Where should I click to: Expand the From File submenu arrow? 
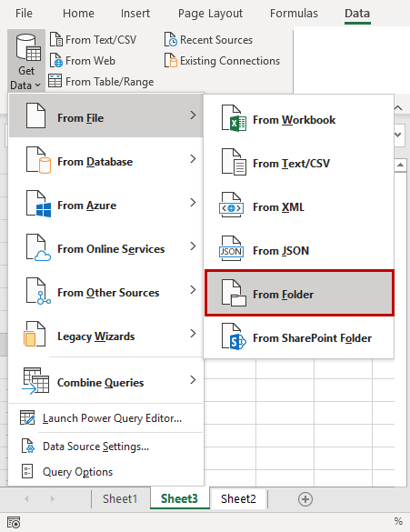tap(193, 115)
